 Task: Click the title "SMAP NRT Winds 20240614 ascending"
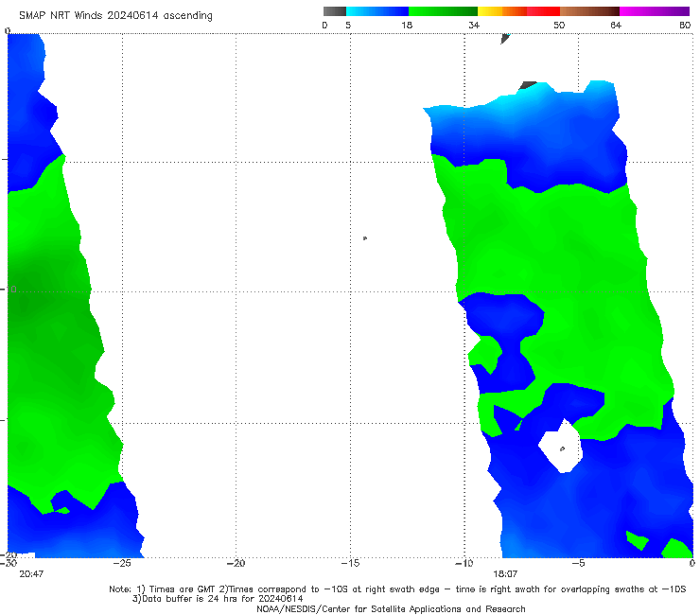pos(115,15)
